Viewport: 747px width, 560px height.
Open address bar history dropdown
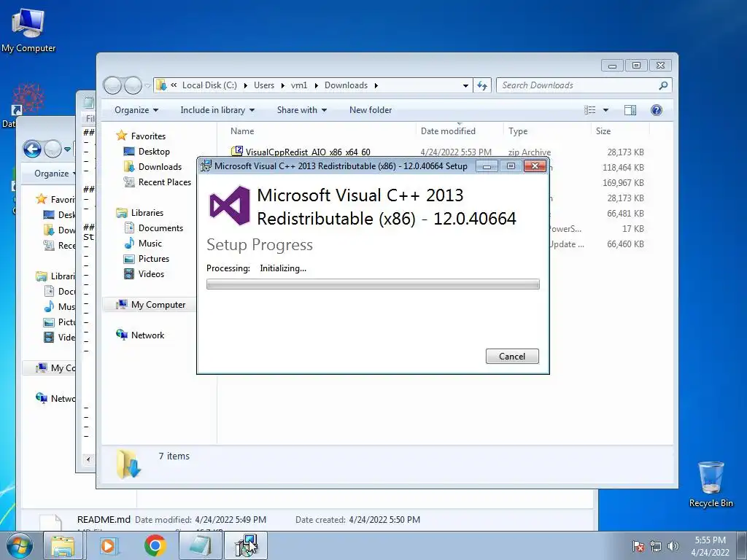(465, 86)
